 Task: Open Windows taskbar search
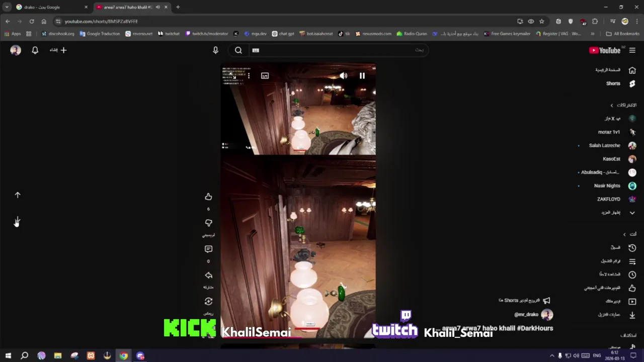coord(24,356)
